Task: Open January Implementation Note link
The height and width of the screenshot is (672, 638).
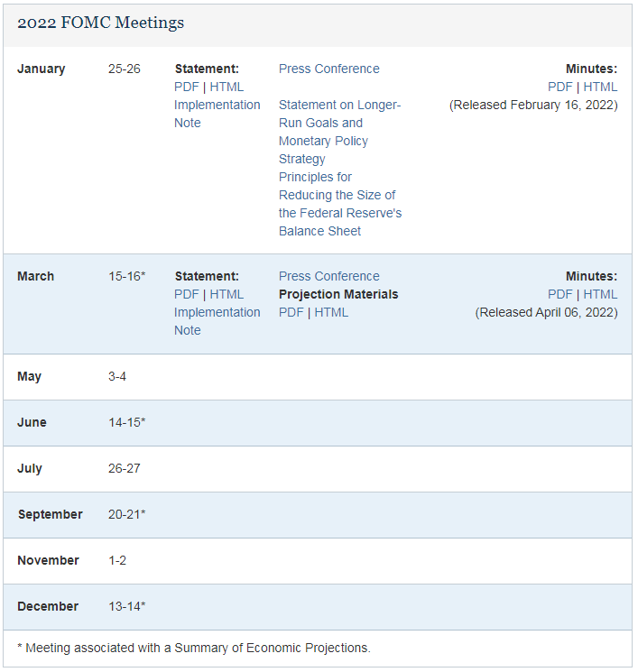Action: pyautogui.click(x=217, y=114)
